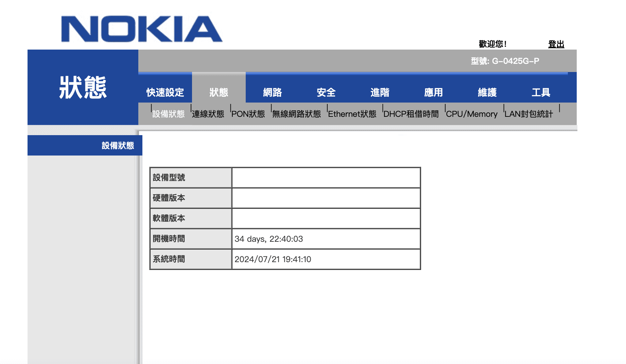Log out via 登出 link
The height and width of the screenshot is (364, 626).
tap(556, 44)
